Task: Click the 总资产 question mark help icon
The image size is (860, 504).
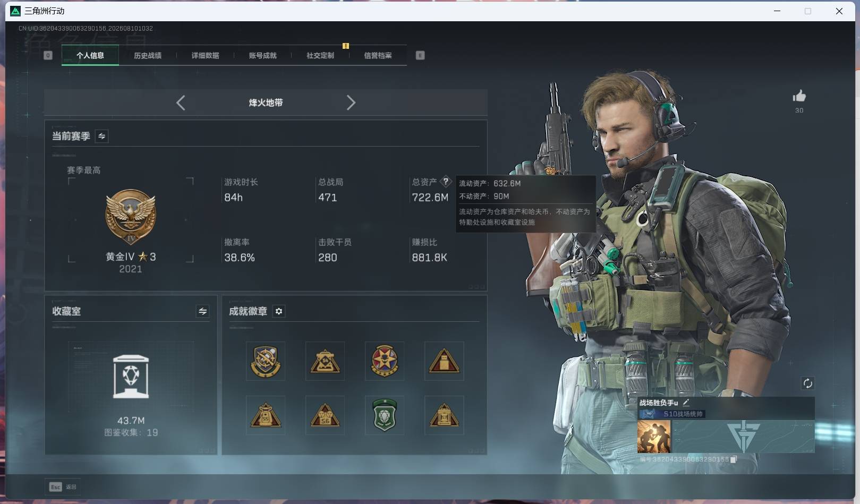Action: point(446,181)
